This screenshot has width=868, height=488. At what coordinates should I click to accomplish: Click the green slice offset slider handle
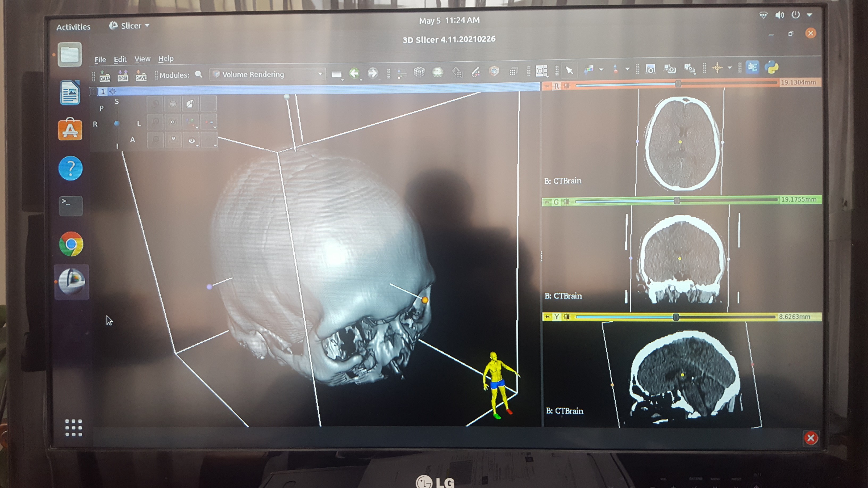pos(677,201)
